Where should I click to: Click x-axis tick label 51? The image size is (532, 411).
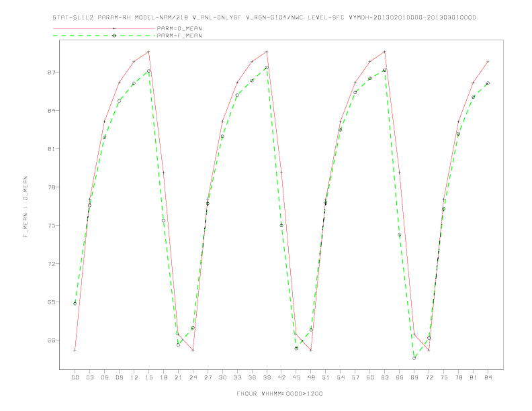[x=326, y=377]
